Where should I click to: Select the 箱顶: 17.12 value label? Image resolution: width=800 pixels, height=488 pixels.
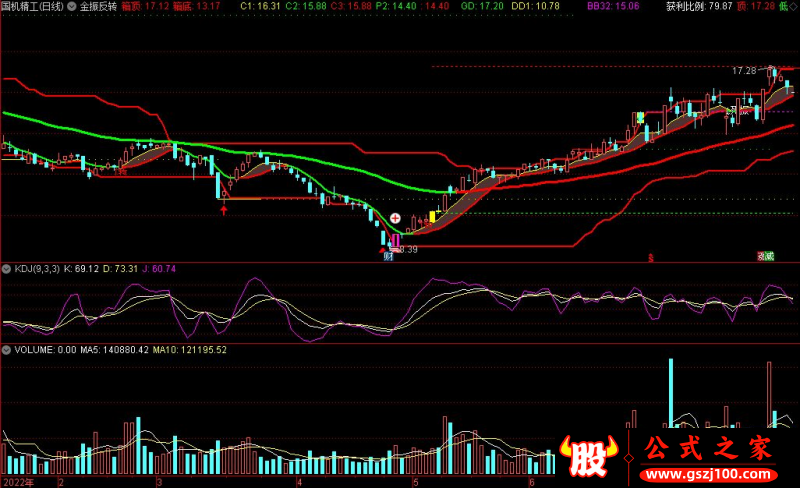click(x=145, y=7)
